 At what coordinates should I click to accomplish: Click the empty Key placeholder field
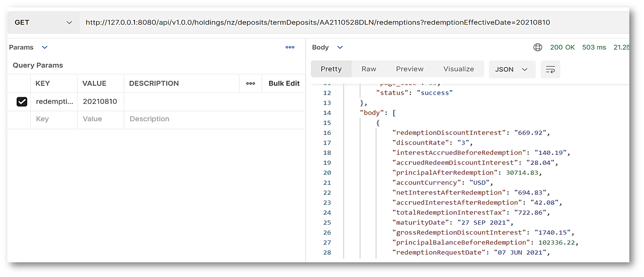coord(42,119)
